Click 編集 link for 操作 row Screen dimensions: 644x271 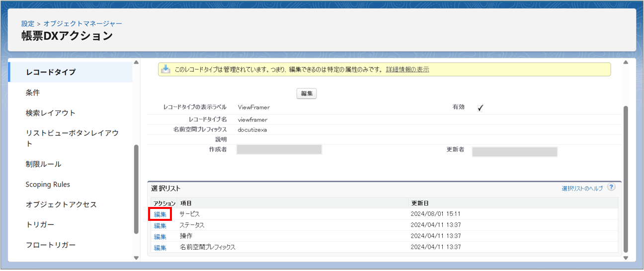pyautogui.click(x=160, y=236)
